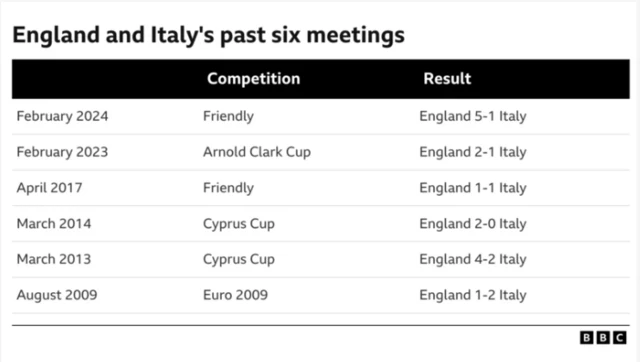Click the England 2-0 Italy result
Screen dimensions: 640x362
pos(473,224)
